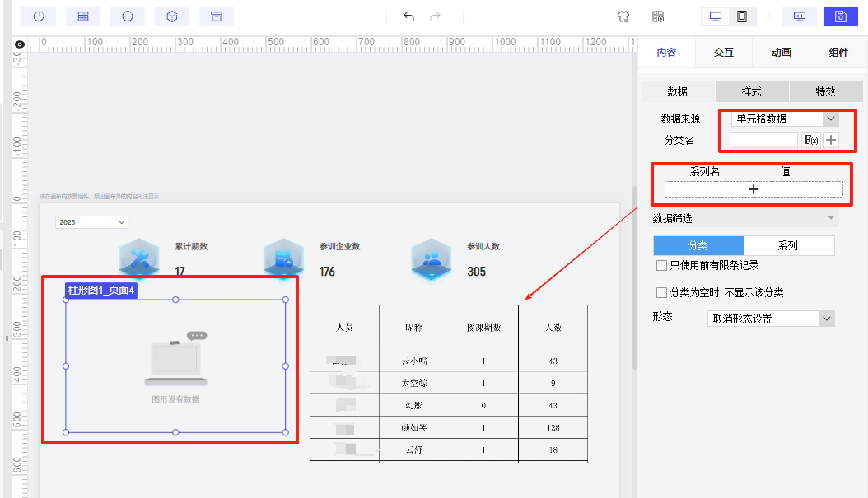Click the 参训人数 people hexagon icon

coord(432,258)
